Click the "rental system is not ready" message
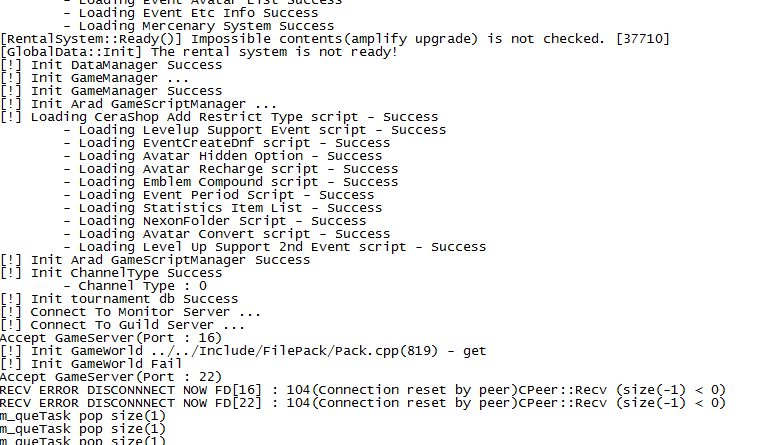 point(200,52)
